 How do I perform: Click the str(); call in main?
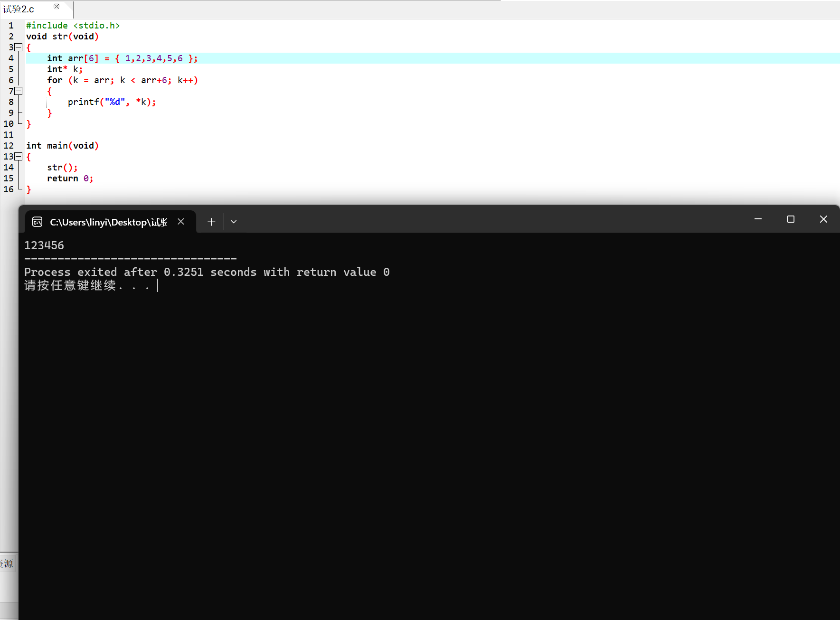[x=62, y=168]
